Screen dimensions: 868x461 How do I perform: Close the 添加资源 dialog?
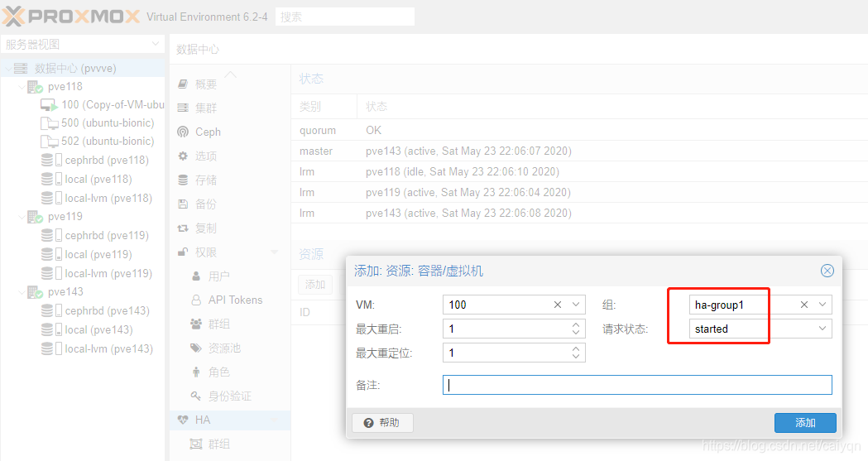827,271
